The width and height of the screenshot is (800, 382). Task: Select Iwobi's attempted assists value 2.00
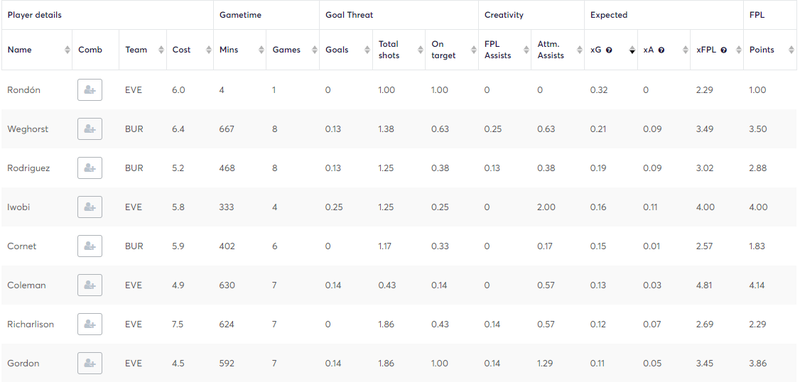[545, 207]
